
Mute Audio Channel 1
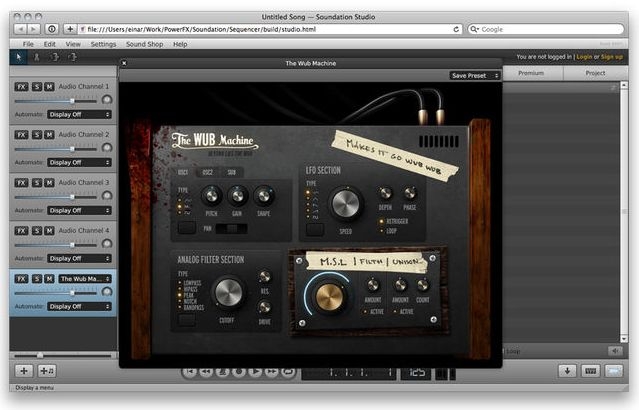pyautogui.click(x=49, y=87)
